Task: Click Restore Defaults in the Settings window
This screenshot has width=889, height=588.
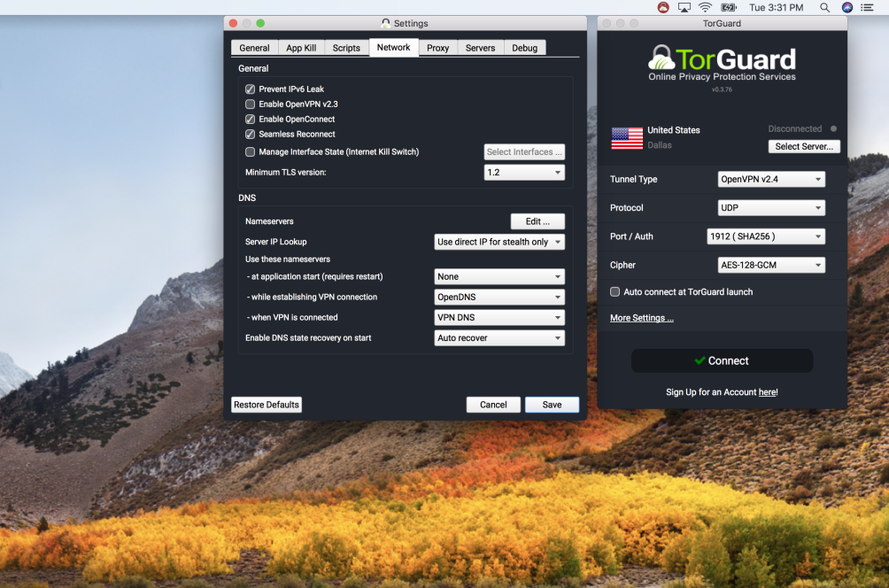Action: 266,404
